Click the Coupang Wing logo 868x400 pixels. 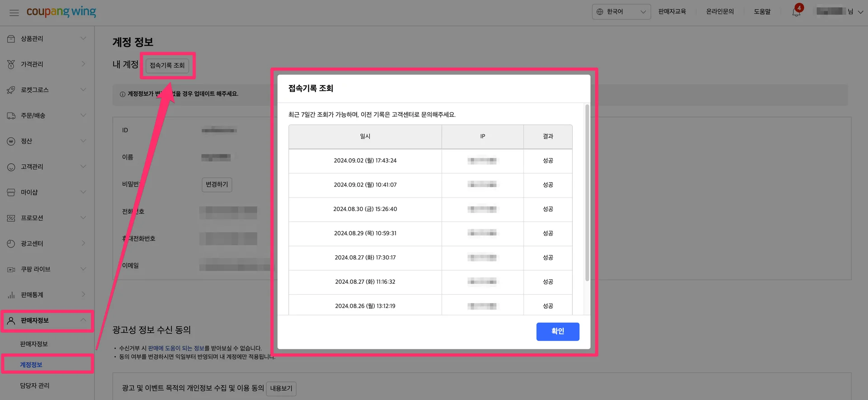61,12
